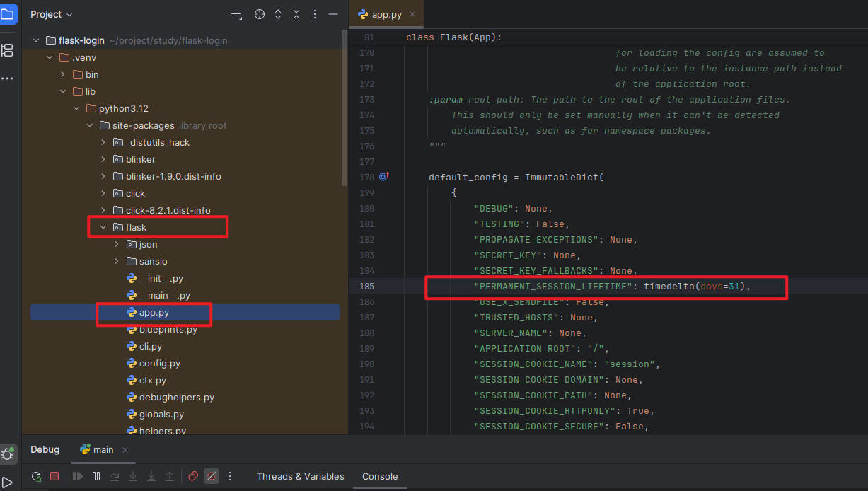Screen dimensions: 868x491
Task: Expand the _distutils_hack package arrow
Action: (x=103, y=142)
